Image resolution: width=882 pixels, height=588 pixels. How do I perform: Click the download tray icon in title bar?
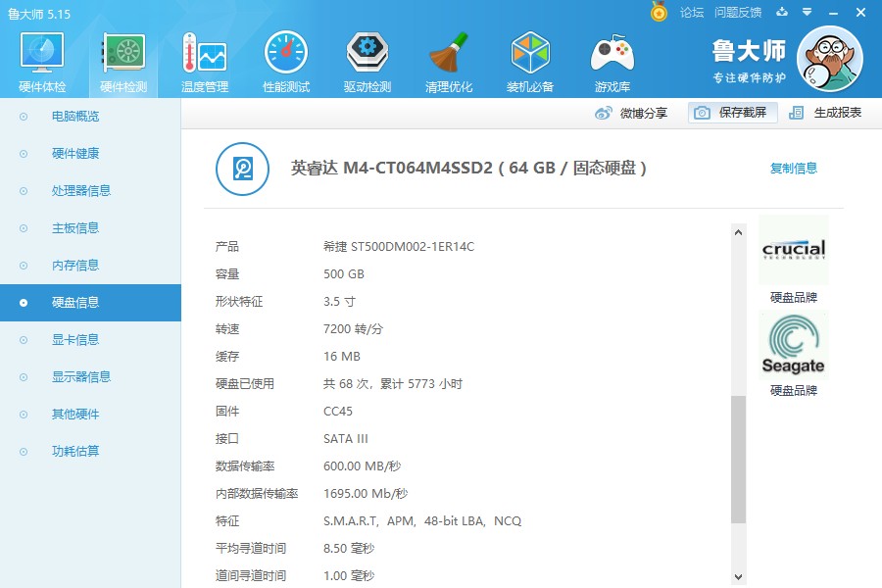pyautogui.click(x=782, y=12)
